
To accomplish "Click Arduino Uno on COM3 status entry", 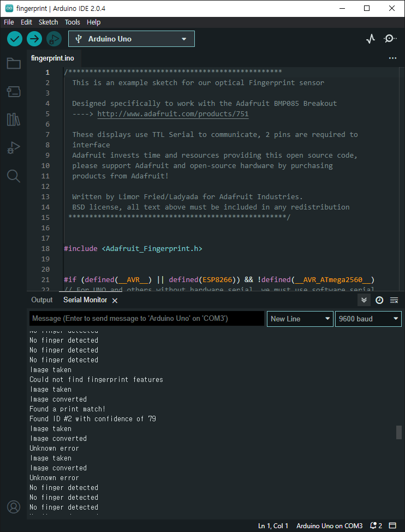I will 329,526.
